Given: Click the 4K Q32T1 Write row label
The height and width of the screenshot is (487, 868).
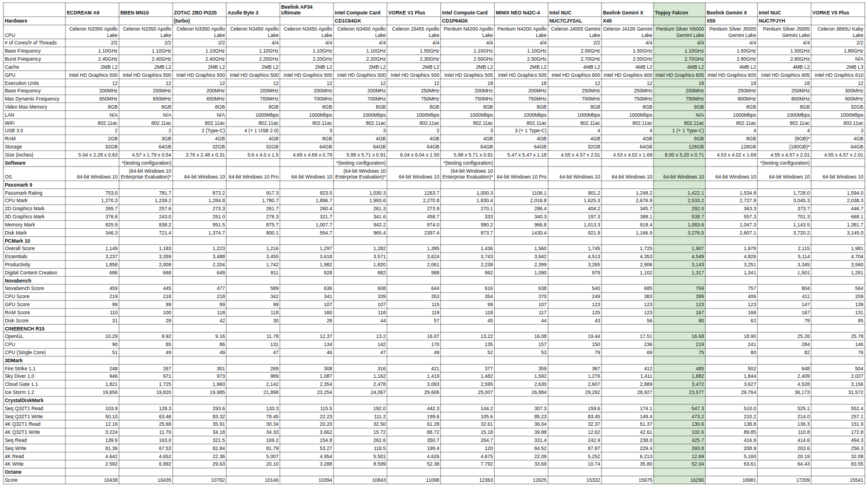Looking at the screenshot, I should click(x=23, y=432).
